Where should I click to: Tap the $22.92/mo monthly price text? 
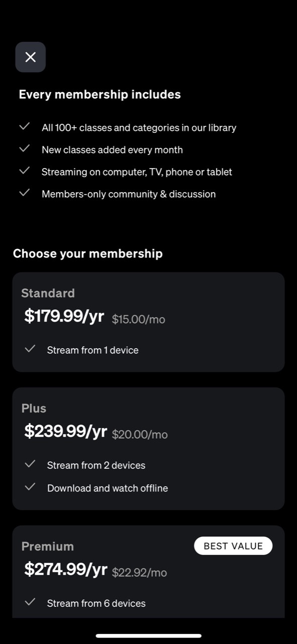click(139, 573)
